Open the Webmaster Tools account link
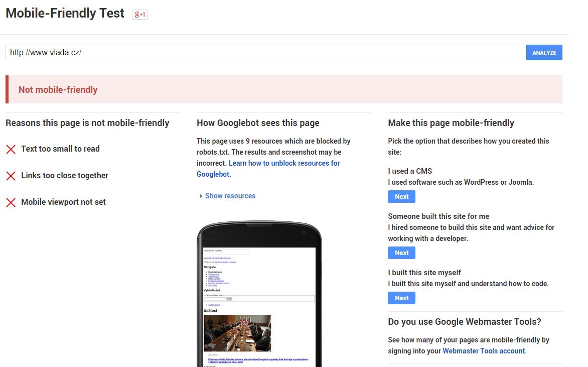This screenshot has height=367, width=588. pos(484,351)
